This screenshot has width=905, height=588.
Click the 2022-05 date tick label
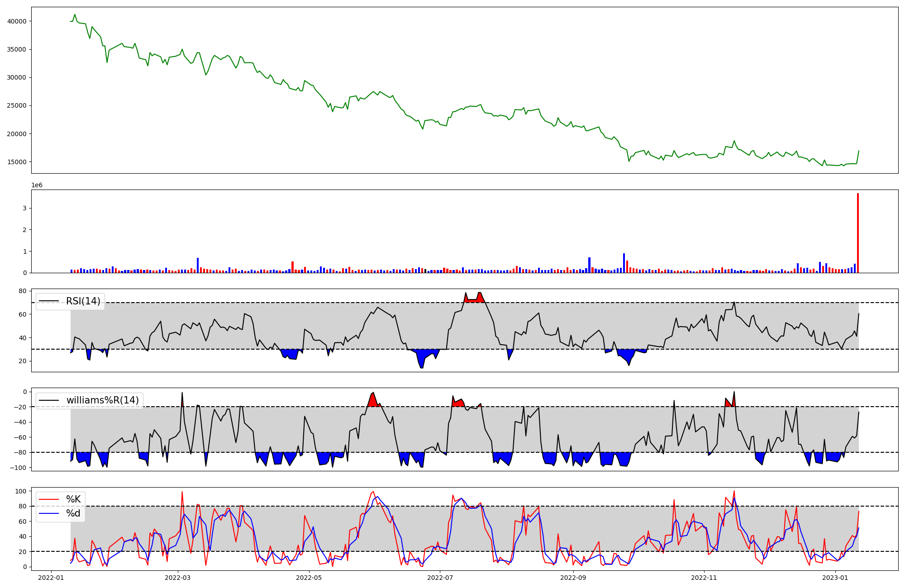pyautogui.click(x=309, y=578)
